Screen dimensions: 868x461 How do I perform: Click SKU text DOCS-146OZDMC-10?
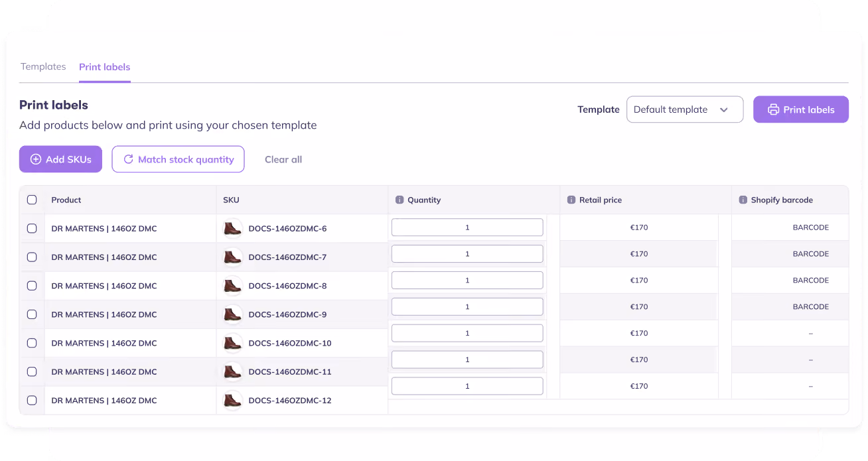(290, 343)
